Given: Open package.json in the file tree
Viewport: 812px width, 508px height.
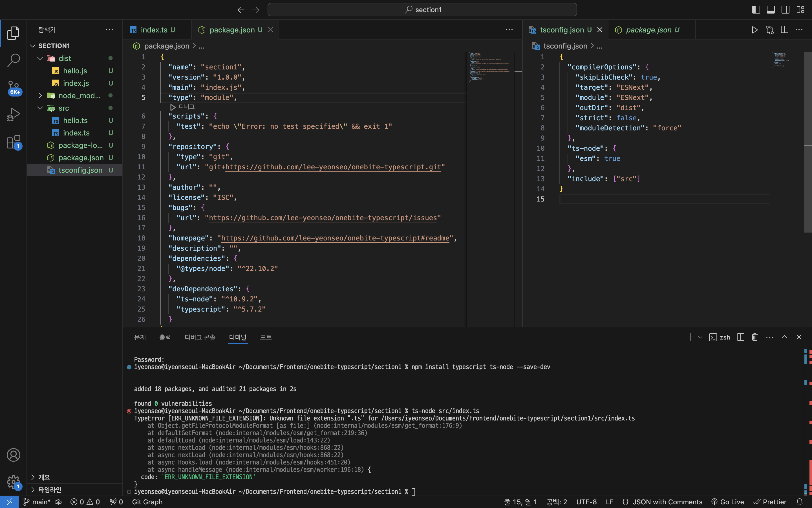Looking at the screenshot, I should point(75,157).
